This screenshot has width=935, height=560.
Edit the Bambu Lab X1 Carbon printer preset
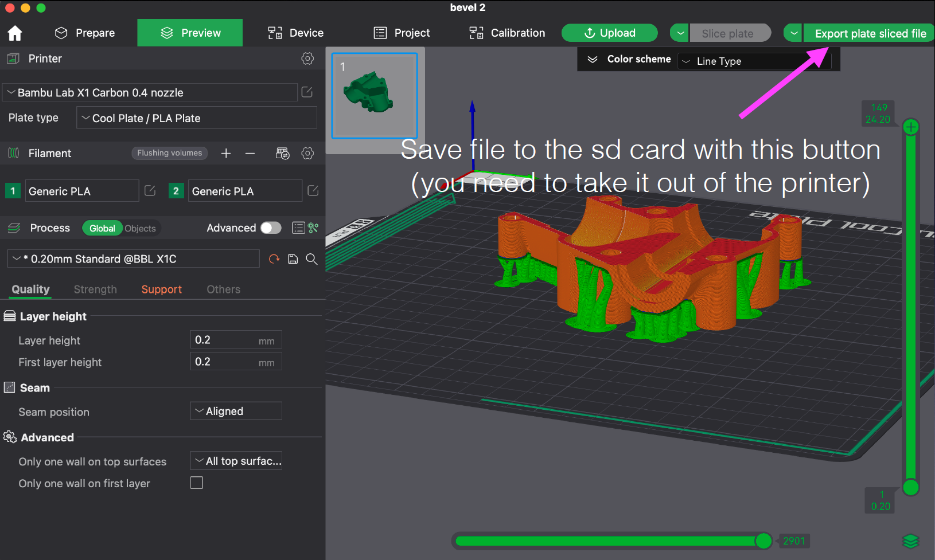(x=307, y=92)
